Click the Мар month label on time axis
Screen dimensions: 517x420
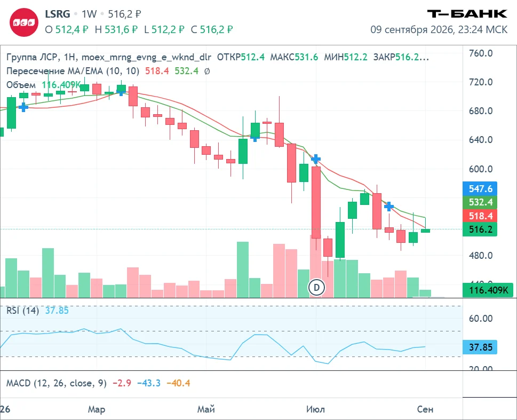coord(97,409)
